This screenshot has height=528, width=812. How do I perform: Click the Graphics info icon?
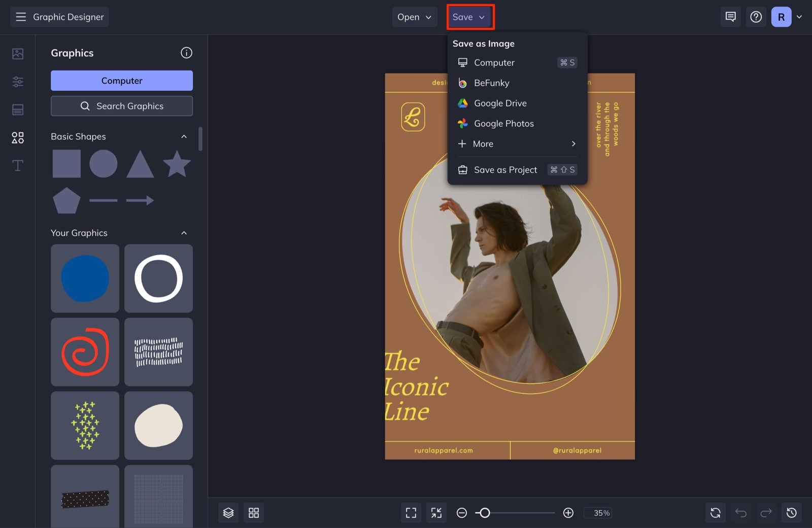click(186, 53)
